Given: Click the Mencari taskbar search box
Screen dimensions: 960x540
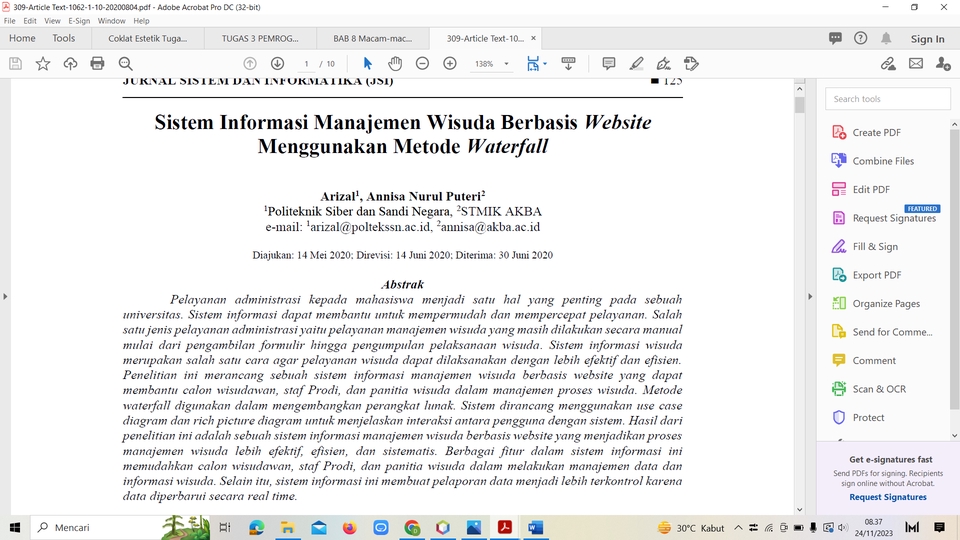Looking at the screenshot, I should [121, 527].
